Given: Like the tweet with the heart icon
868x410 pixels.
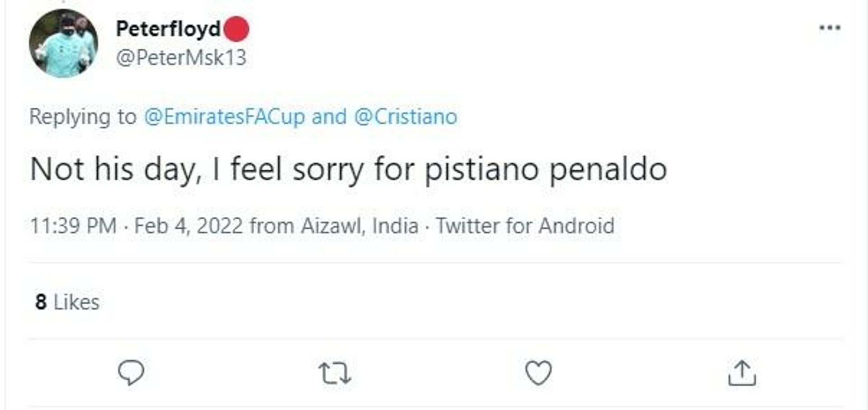Looking at the screenshot, I should click(538, 373).
